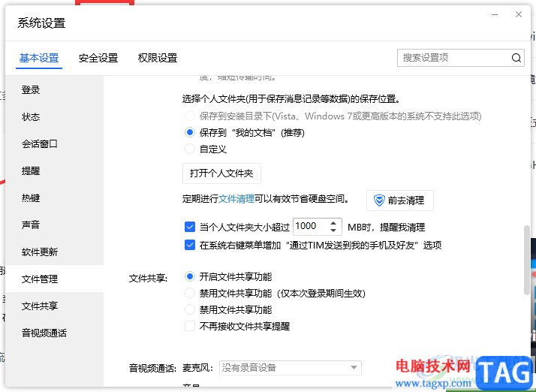
Task: Go to 提醒 settings section
Action: tap(54, 171)
